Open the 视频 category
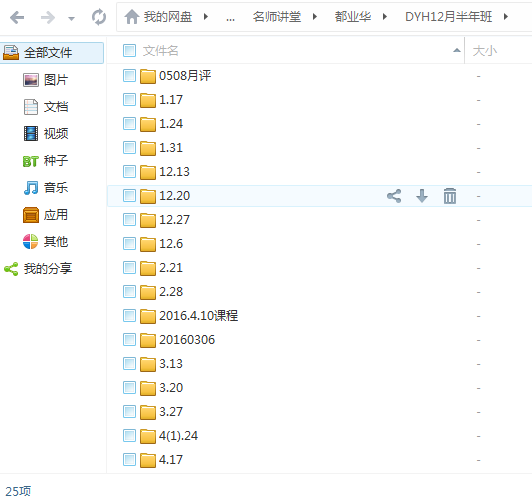Viewport: 532px width, 496px height. pyautogui.click(x=45, y=133)
